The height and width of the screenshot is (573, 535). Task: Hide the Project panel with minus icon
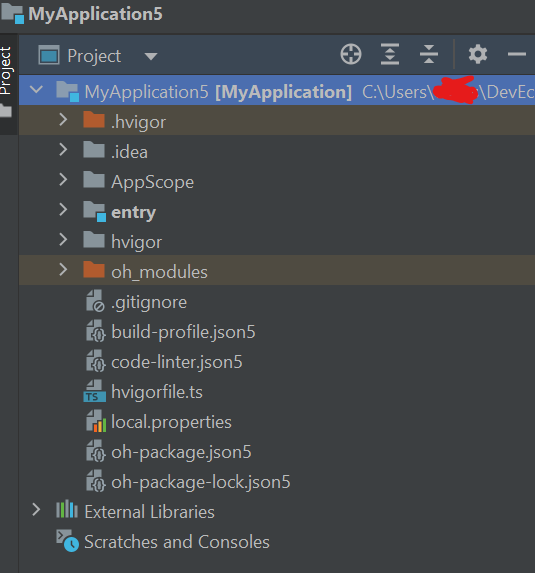pos(517,54)
